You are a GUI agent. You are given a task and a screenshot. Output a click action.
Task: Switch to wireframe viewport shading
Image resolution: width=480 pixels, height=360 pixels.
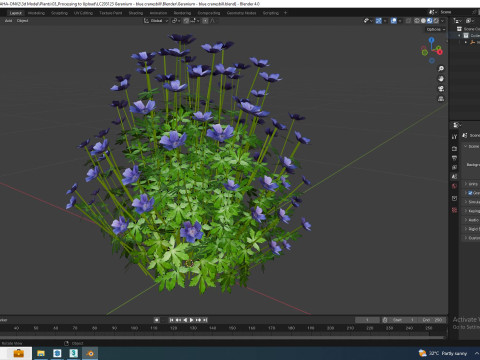(417, 21)
